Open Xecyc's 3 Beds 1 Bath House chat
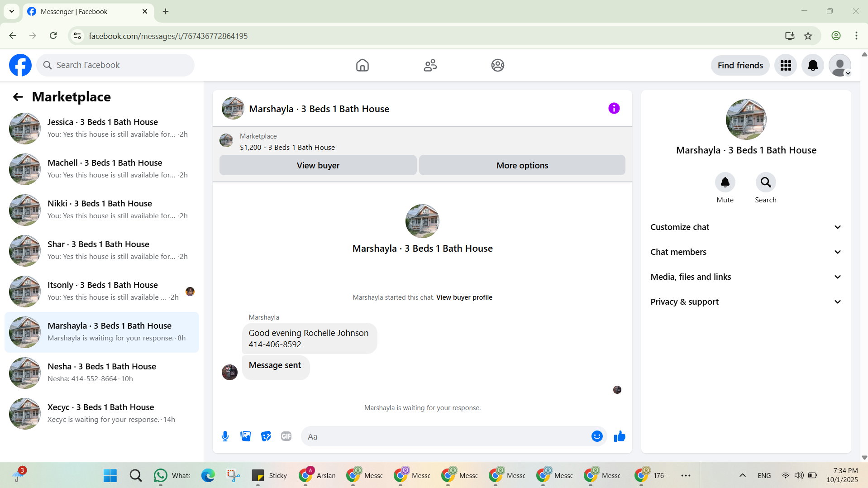Screen dimensions: 868x488 click(x=102, y=414)
